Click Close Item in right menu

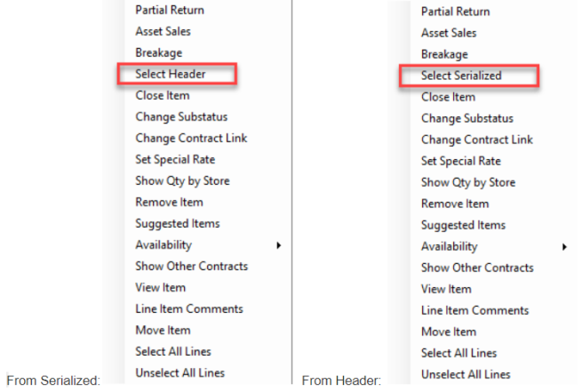point(448,97)
